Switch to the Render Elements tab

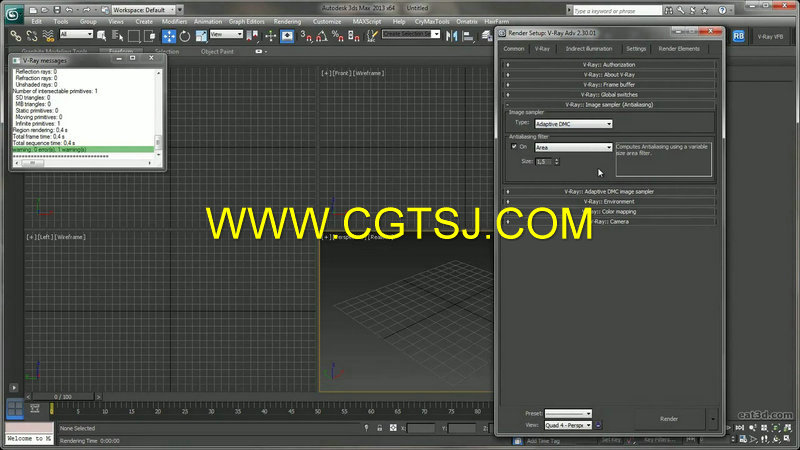coord(679,49)
